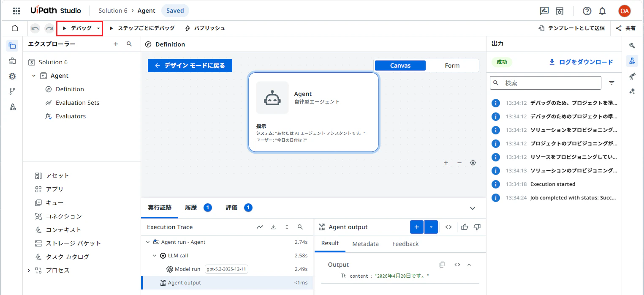Open the app launcher grid icon
This screenshot has height=295, width=644.
point(16,11)
